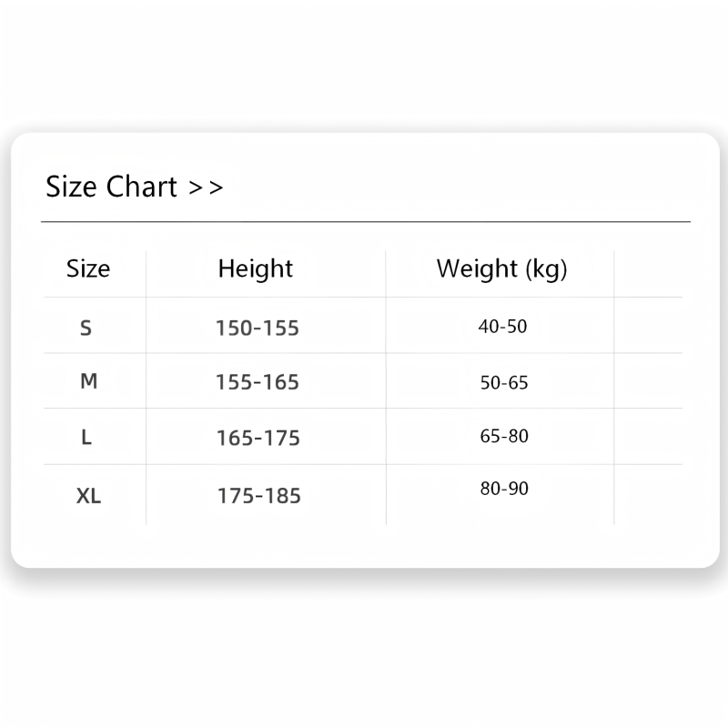Select the Size column header
Screen dimensions: 728x728
(x=88, y=268)
